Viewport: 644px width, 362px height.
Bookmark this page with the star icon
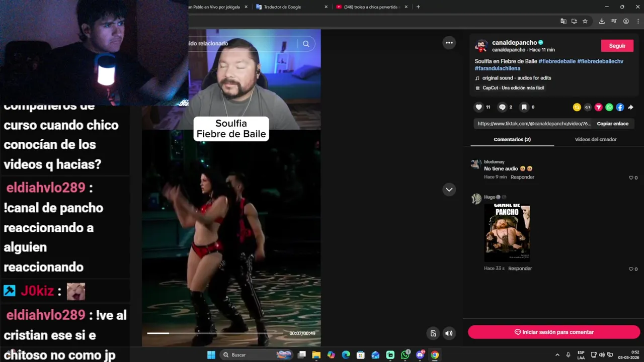[585, 21]
